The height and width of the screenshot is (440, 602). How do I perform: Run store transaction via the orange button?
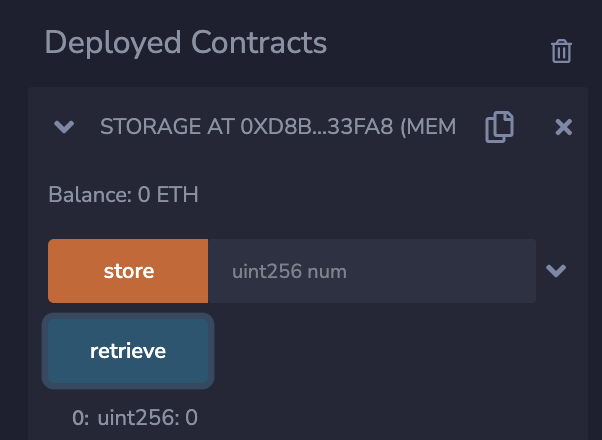[x=128, y=271]
